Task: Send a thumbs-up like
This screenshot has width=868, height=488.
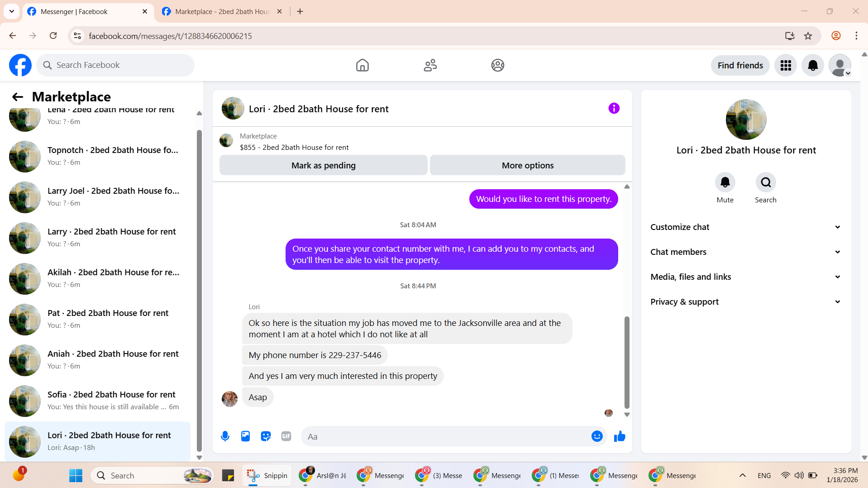Action: coord(620,436)
